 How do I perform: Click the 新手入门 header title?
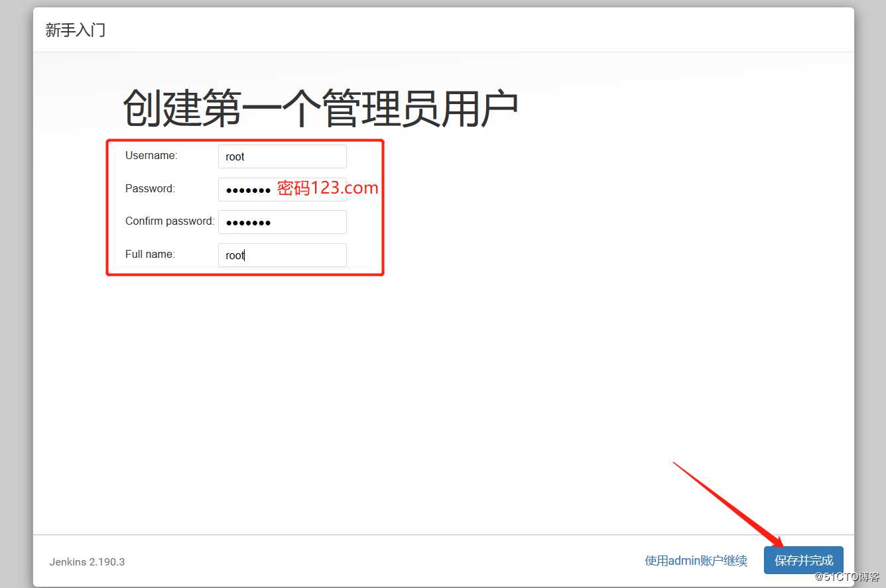click(76, 30)
